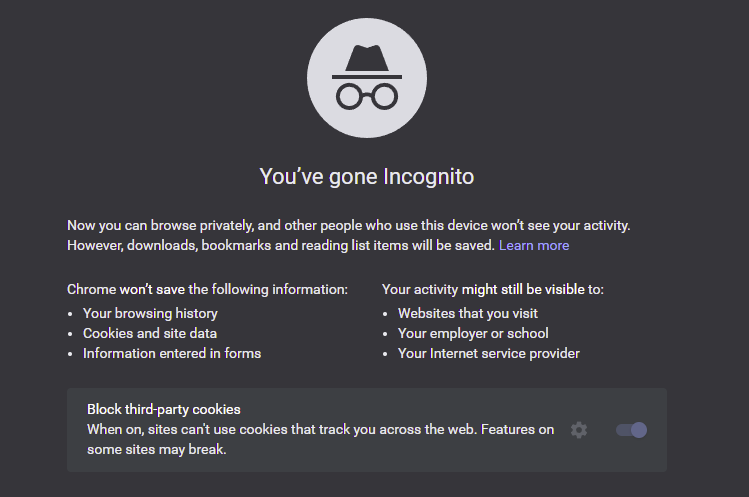Select "Your browsing history" list item
This screenshot has width=749, height=497.
[150, 313]
